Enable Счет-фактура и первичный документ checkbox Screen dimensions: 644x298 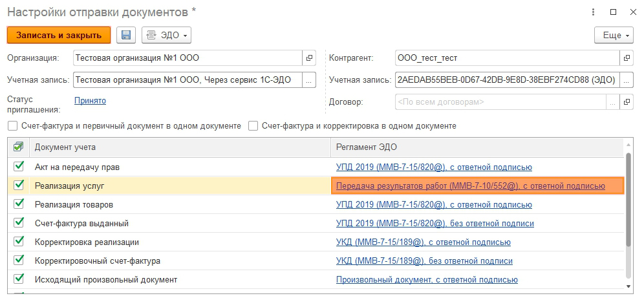click(x=13, y=126)
